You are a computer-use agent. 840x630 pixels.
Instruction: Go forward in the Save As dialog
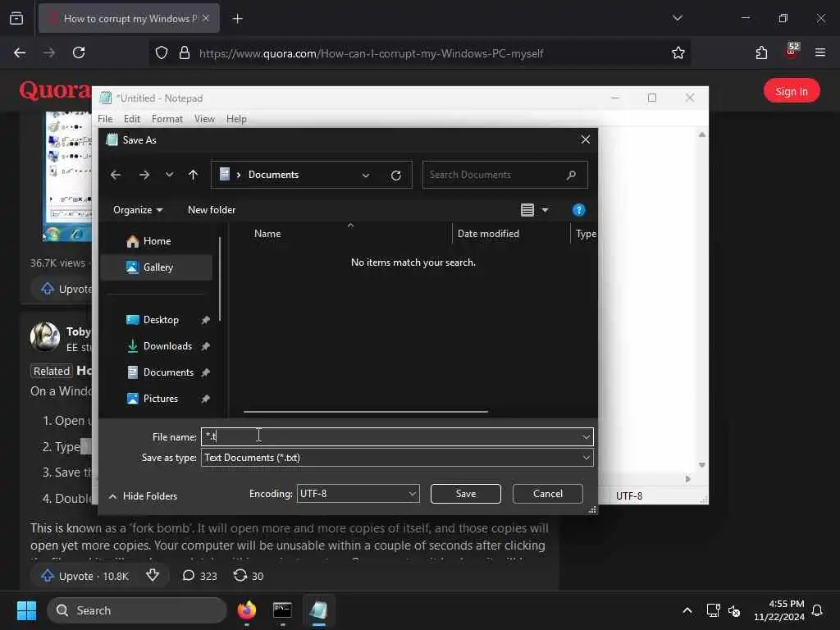click(144, 175)
